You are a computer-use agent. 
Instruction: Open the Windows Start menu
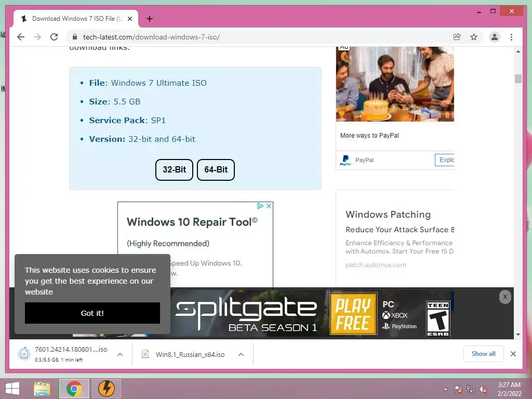coord(12,388)
